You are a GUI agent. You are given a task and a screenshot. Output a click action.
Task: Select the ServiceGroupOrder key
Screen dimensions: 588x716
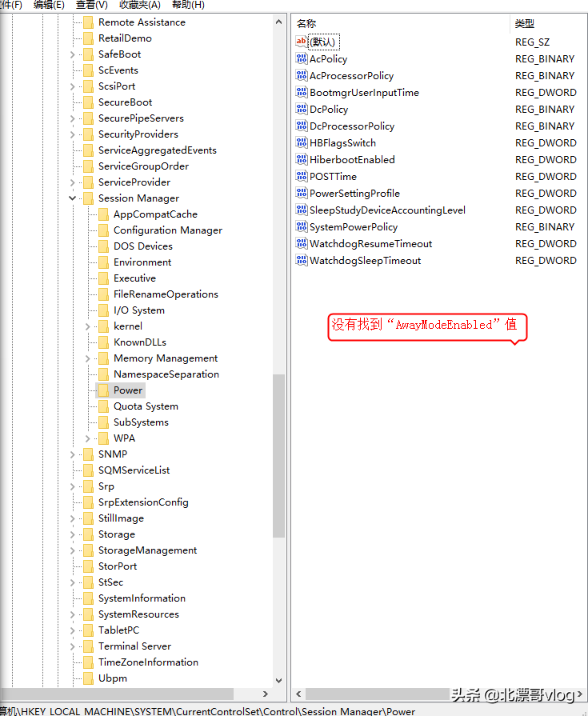tap(143, 166)
